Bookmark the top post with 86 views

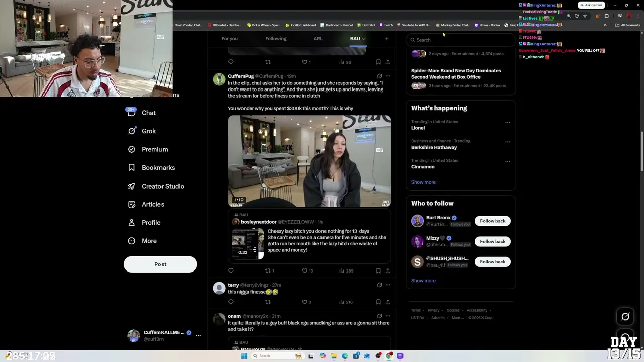pyautogui.click(x=378, y=62)
